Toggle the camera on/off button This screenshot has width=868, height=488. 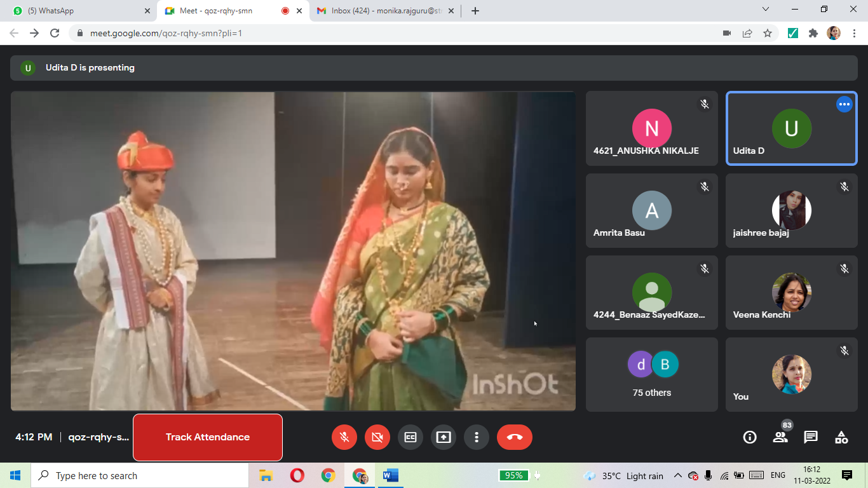click(x=377, y=437)
